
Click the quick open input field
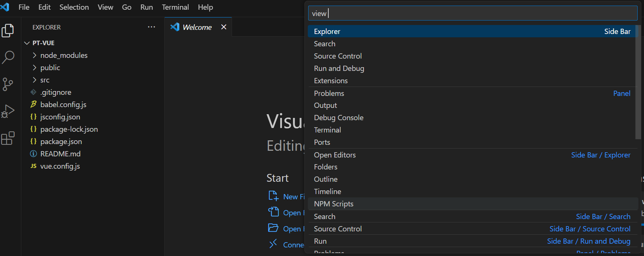tap(473, 13)
